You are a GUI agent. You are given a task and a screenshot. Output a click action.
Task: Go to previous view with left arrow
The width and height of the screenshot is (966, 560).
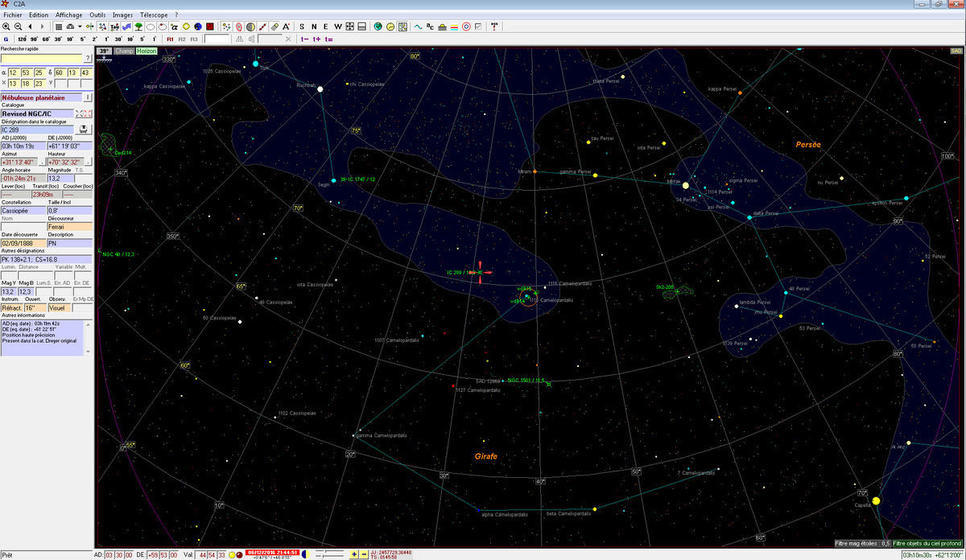[x=31, y=27]
